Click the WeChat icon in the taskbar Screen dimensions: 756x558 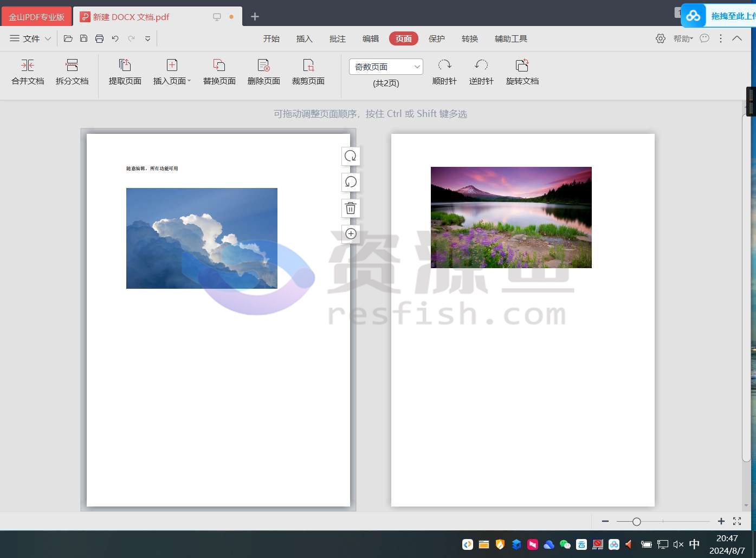(x=565, y=544)
